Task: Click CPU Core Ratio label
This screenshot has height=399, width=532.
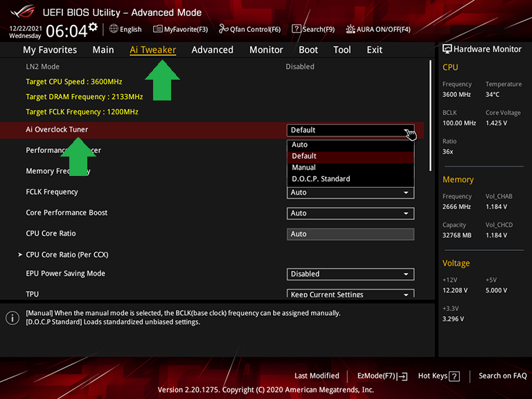Action: (51, 233)
